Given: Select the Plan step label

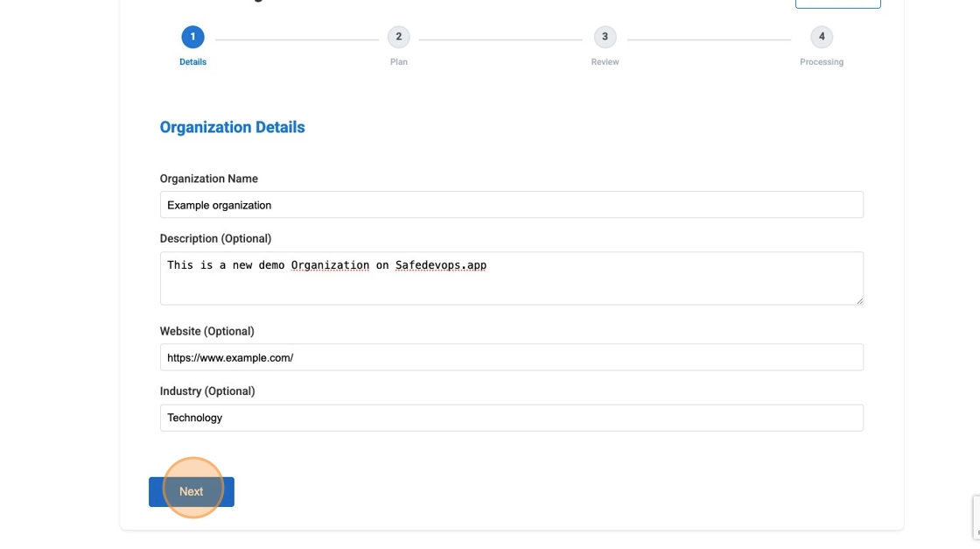Looking at the screenshot, I should coord(399,61).
